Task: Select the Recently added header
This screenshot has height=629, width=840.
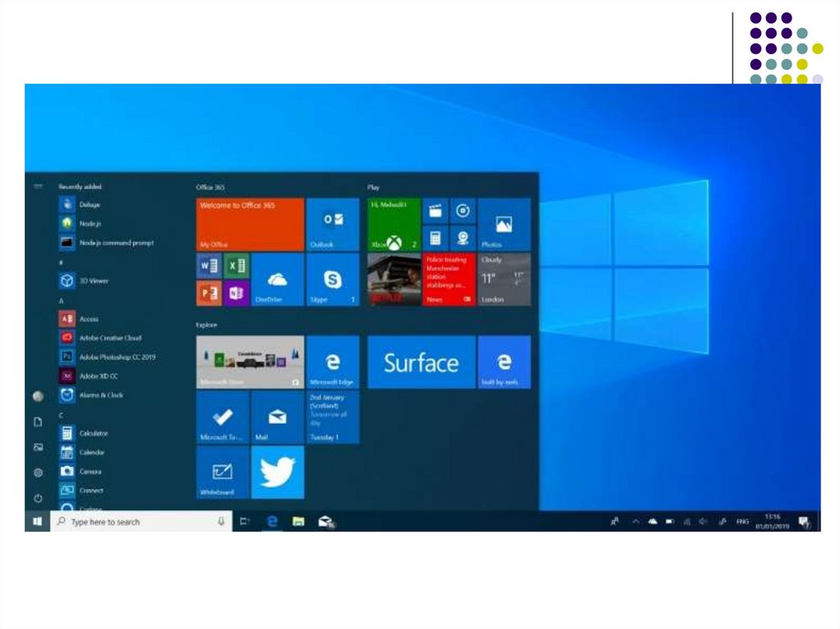Action: pyautogui.click(x=80, y=186)
